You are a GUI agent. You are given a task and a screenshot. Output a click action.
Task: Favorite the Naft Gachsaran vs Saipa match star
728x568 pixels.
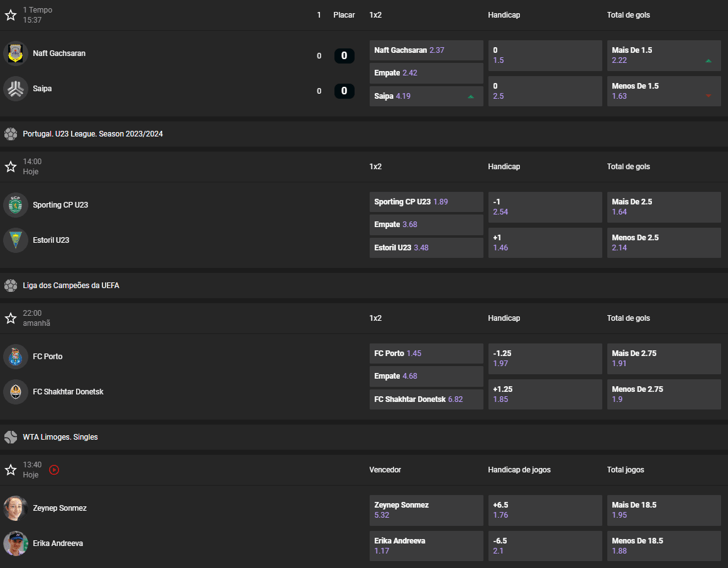pos(11,15)
